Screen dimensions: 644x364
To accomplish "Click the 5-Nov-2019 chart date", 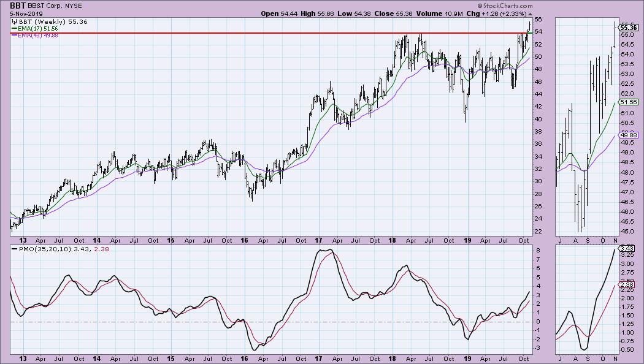I will click(26, 13).
